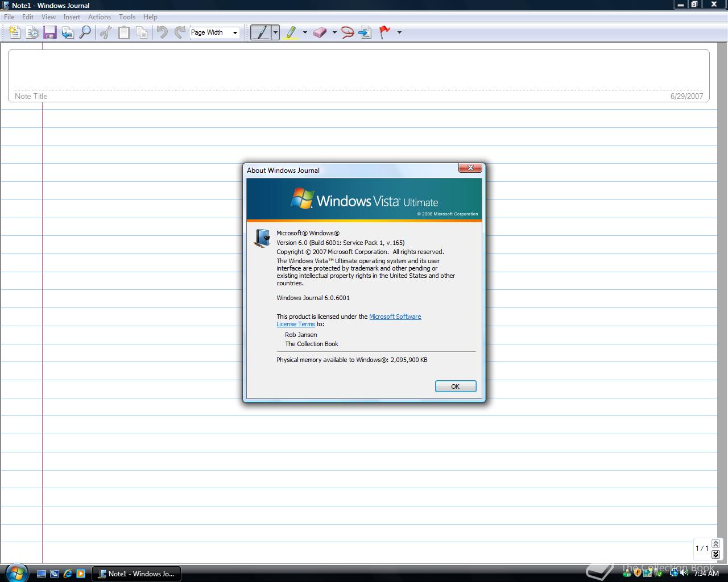The width and height of the screenshot is (728, 582).
Task: Click Show Desktop in Quick Launch
Action: tap(42, 573)
